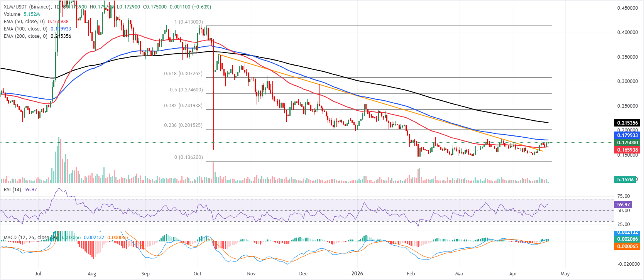Click the 0.400000 mark on the price axis
644x280 pixels.
627,32
